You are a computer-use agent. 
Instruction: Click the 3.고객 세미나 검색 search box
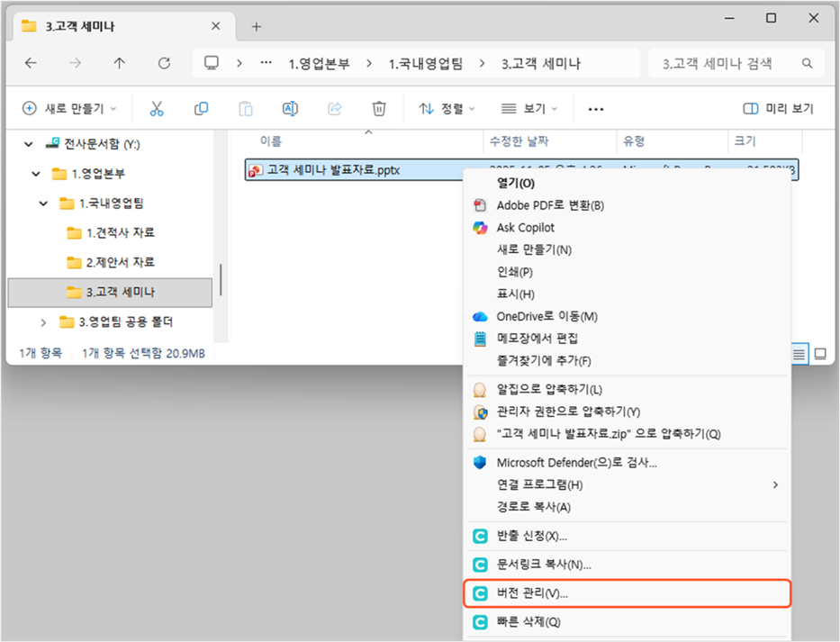pos(729,64)
